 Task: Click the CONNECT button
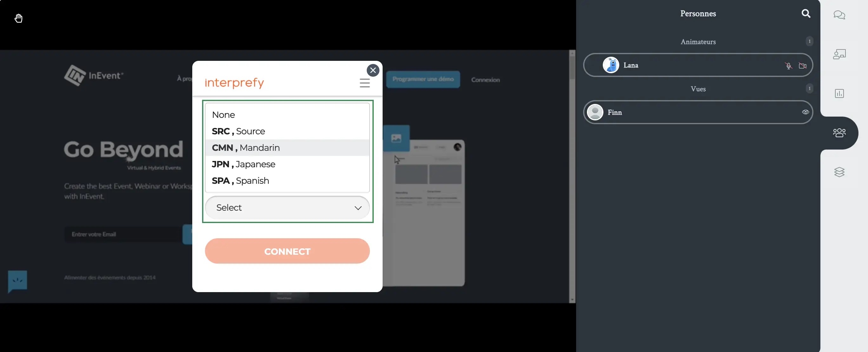pyautogui.click(x=287, y=251)
